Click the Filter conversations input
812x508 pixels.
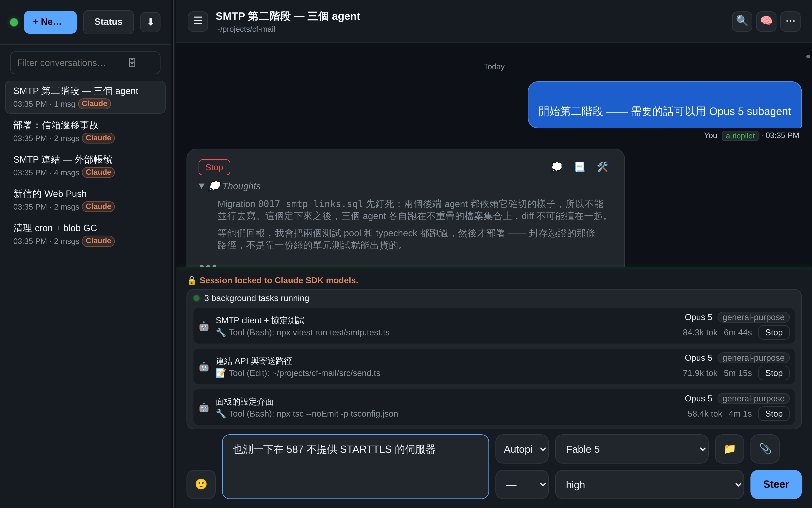coord(85,62)
